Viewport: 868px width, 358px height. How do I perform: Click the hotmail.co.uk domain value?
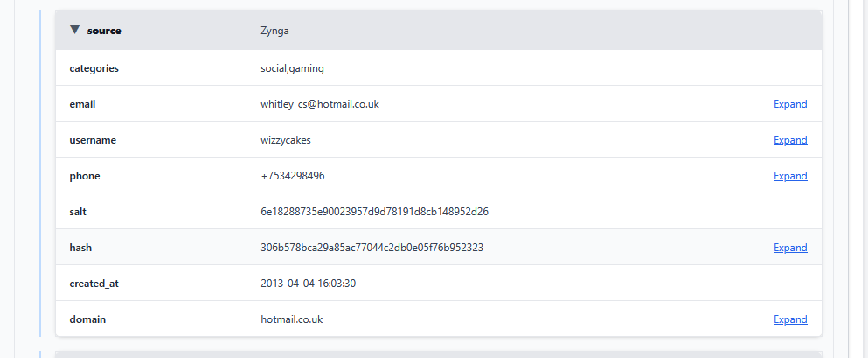click(x=291, y=319)
